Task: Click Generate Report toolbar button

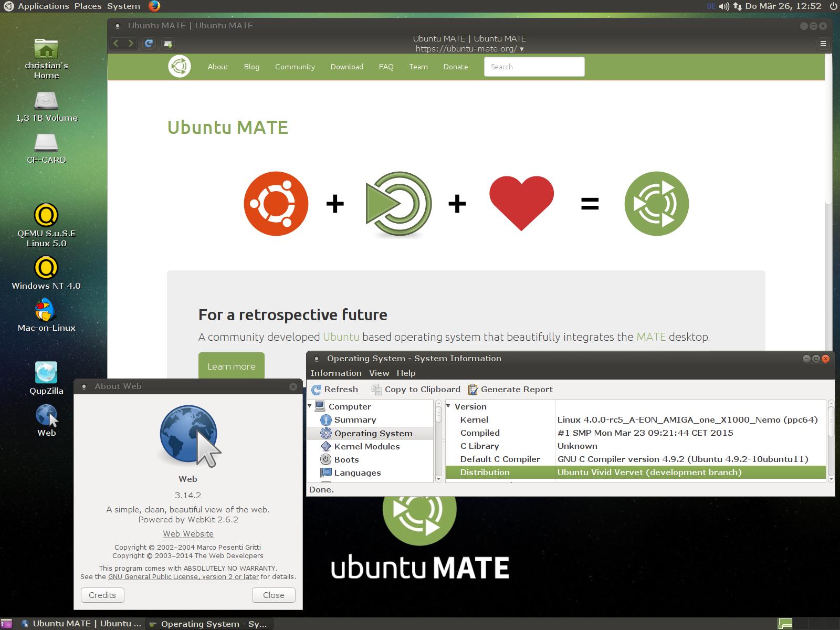Action: pyautogui.click(x=510, y=390)
